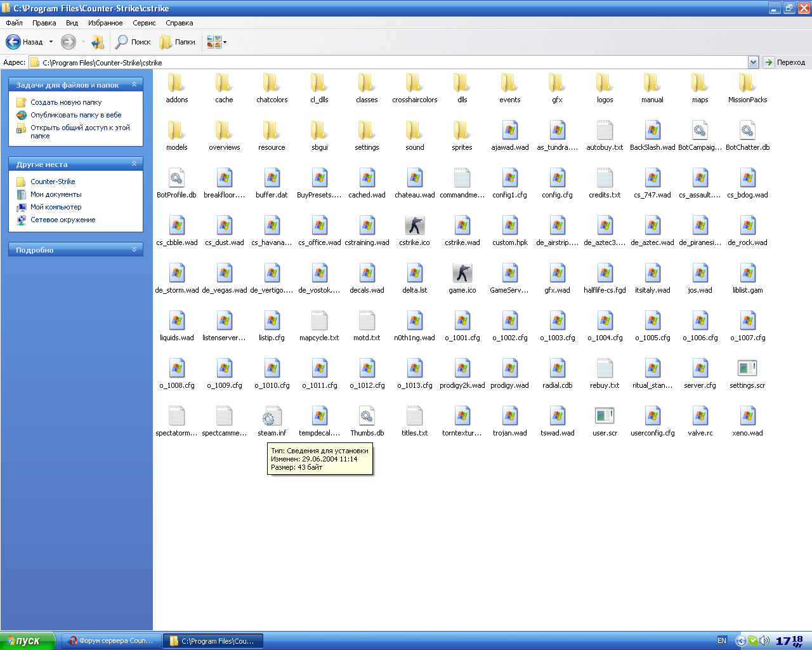Collapse the Задачи для файлов и папок panel
812x650 pixels.
click(134, 84)
